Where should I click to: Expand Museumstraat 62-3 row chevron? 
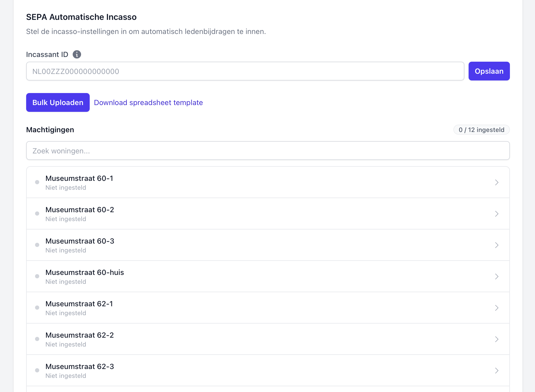click(497, 371)
